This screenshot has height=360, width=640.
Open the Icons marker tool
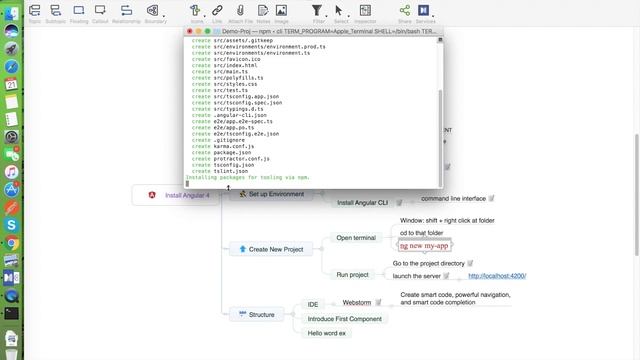195,11
